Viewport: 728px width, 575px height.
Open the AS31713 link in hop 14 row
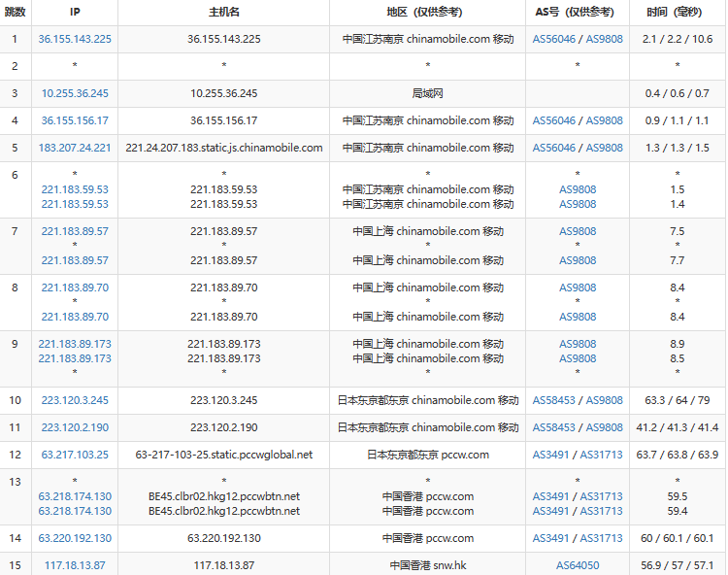click(x=601, y=538)
